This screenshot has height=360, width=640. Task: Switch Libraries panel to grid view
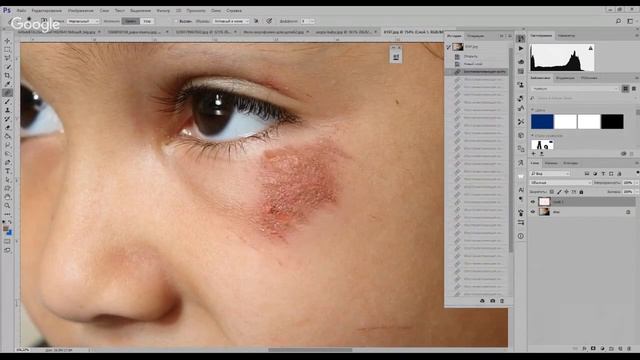[625, 89]
